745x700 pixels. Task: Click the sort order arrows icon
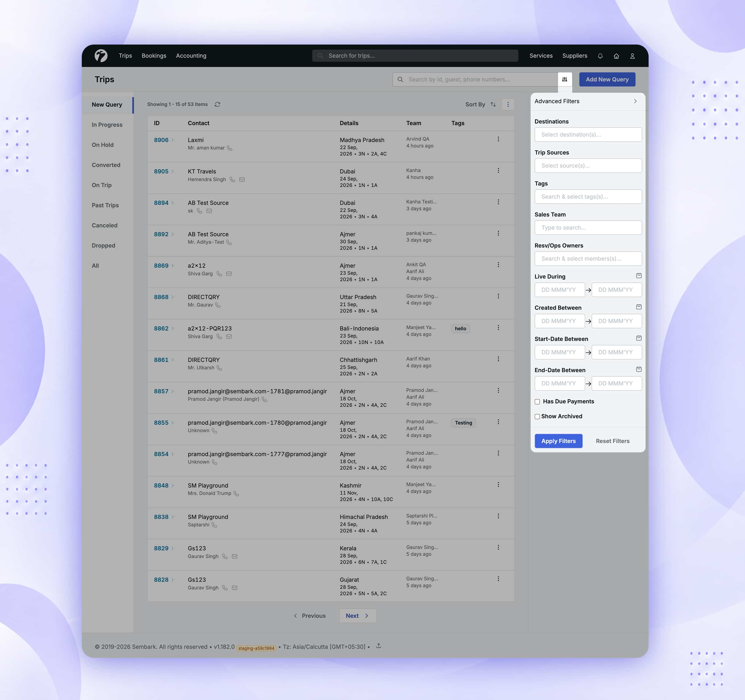coord(493,105)
